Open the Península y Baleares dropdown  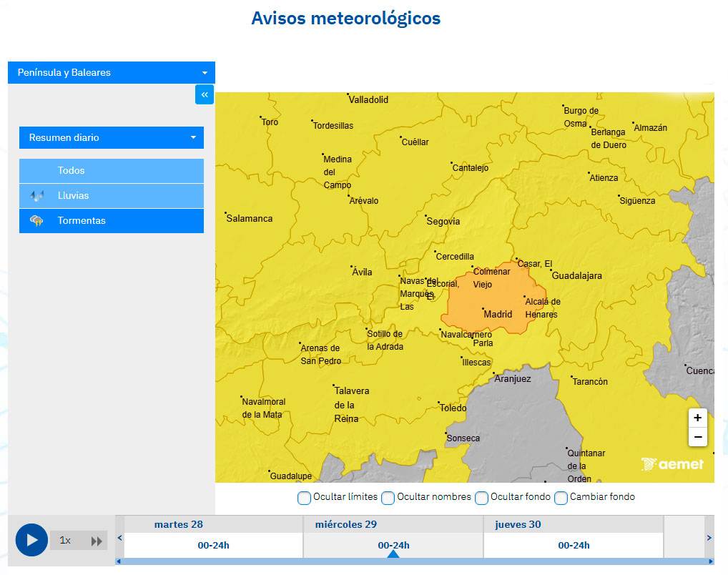[111, 72]
